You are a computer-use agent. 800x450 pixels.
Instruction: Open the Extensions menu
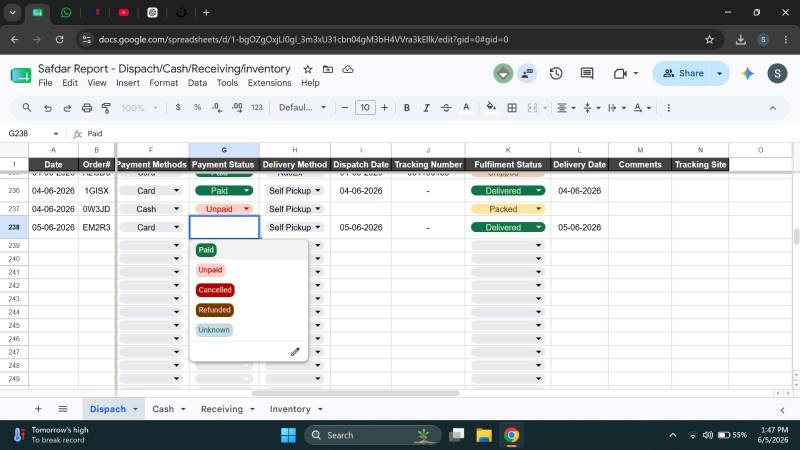tap(269, 83)
